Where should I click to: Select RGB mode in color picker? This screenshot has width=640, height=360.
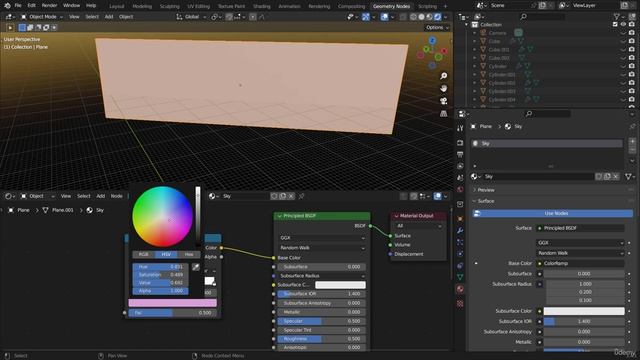coord(144,254)
